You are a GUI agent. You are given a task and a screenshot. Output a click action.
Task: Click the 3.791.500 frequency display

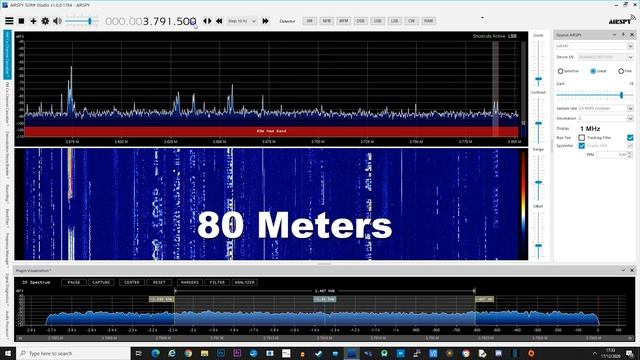(151, 21)
